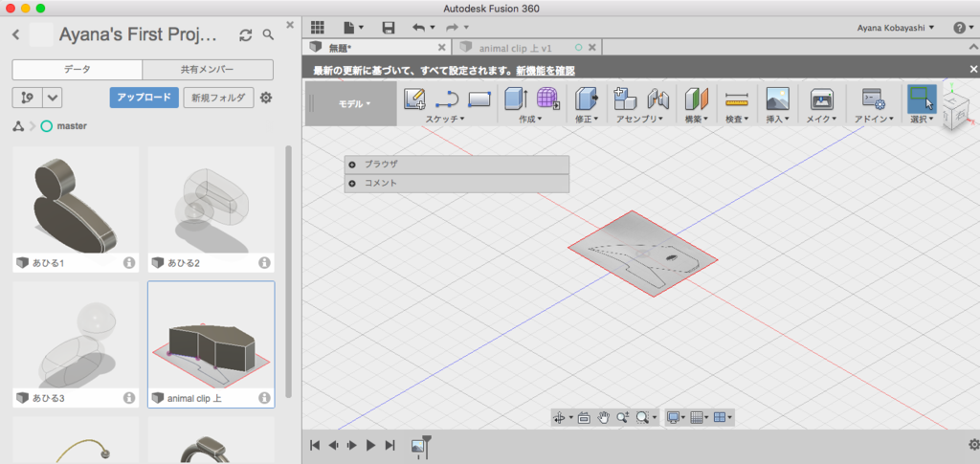Show info for animal clip 上
980x464 pixels.
tap(264, 398)
